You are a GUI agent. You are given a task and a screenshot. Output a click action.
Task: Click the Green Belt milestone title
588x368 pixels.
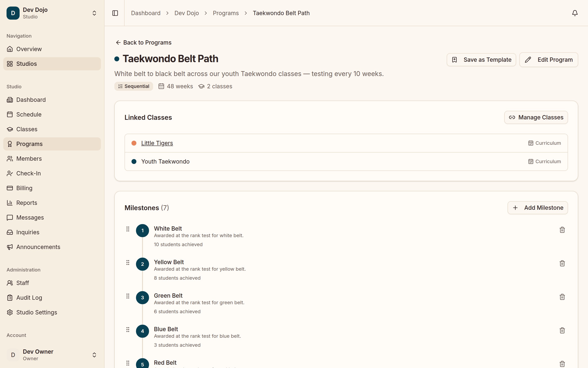[168, 296]
